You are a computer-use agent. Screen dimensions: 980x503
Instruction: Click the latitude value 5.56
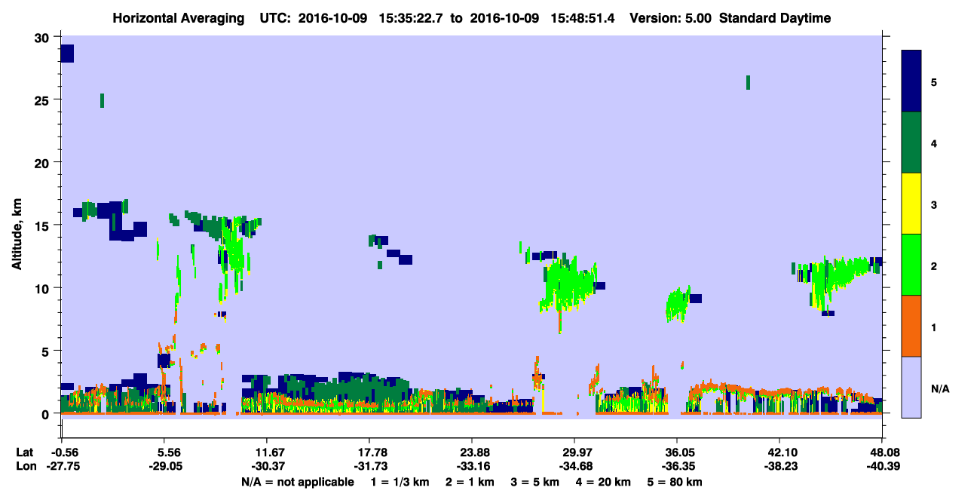click(x=164, y=452)
